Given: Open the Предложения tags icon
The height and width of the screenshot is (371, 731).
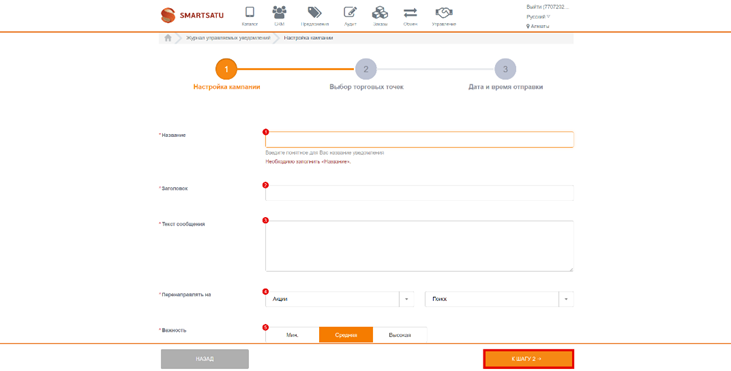Looking at the screenshot, I should pos(315,12).
